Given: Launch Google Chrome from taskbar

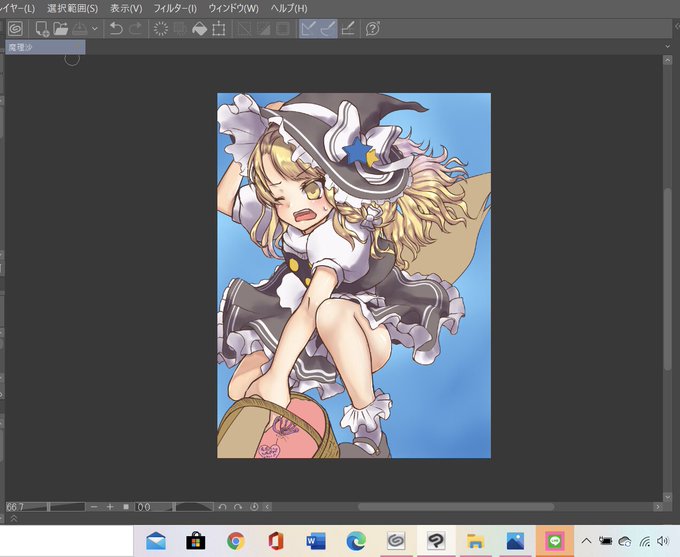Looking at the screenshot, I should [235, 541].
